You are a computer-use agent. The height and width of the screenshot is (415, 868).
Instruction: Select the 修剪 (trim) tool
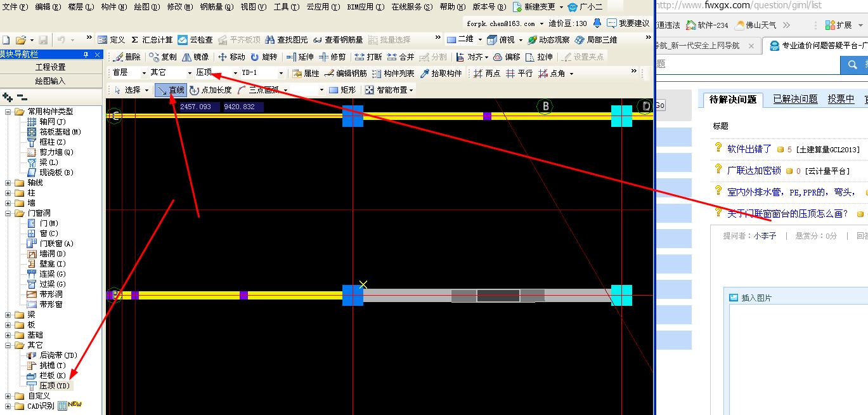point(332,57)
